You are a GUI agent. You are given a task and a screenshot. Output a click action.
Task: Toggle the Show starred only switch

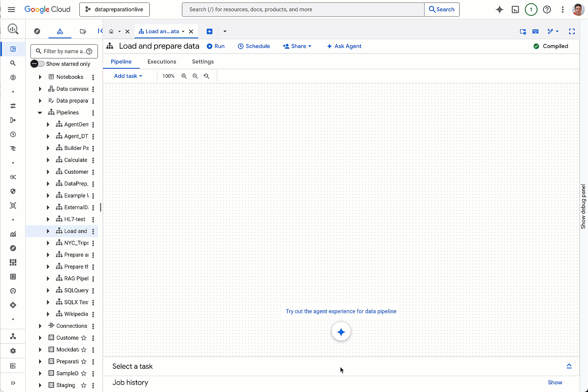(x=37, y=64)
